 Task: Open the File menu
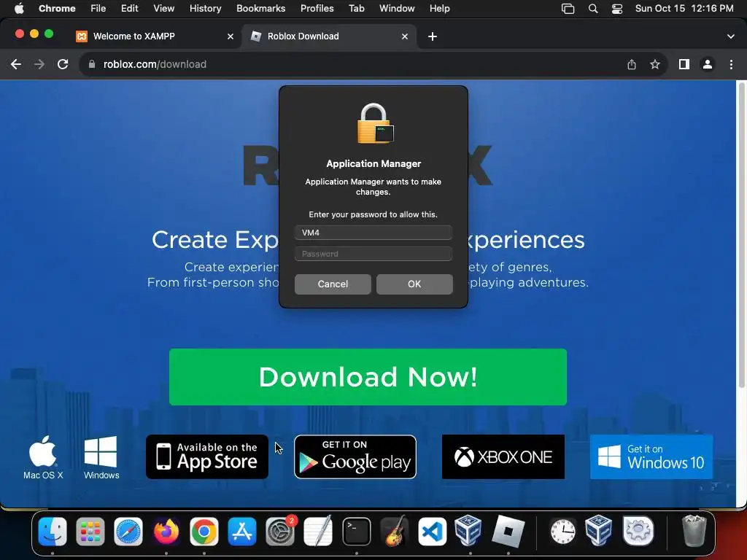[98, 8]
